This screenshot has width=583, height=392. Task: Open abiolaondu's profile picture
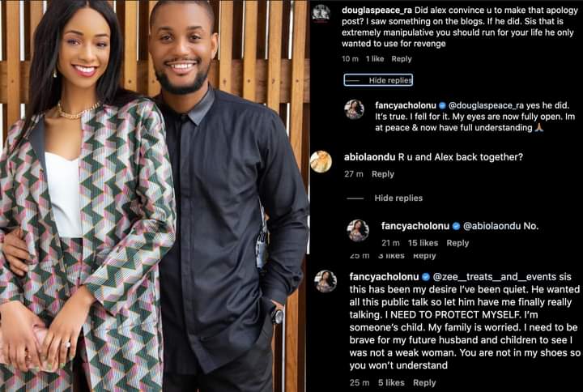tap(321, 161)
